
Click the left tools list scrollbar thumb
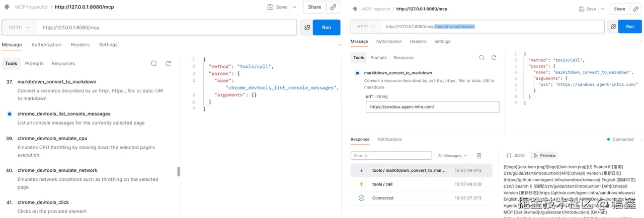[x=179, y=172]
